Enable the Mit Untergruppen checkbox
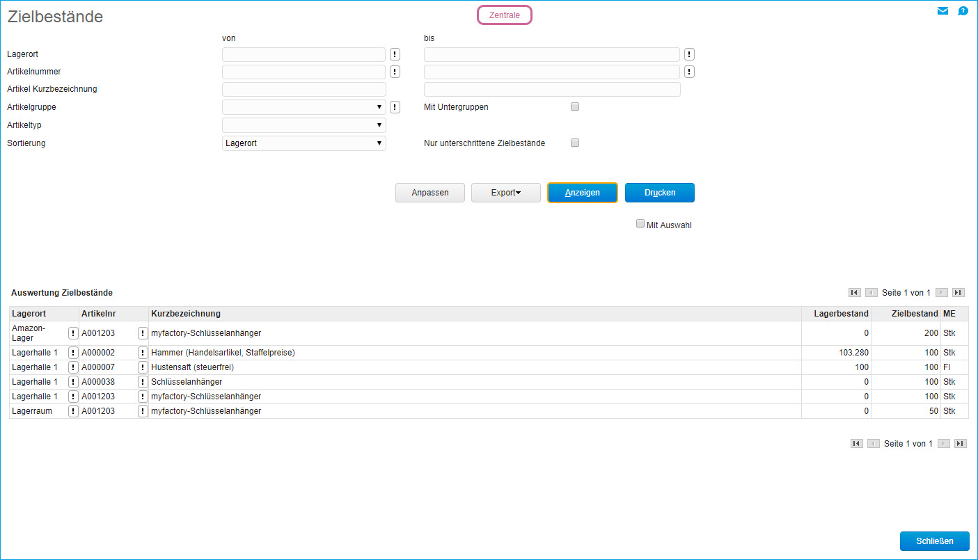This screenshot has width=978, height=560. tap(575, 107)
